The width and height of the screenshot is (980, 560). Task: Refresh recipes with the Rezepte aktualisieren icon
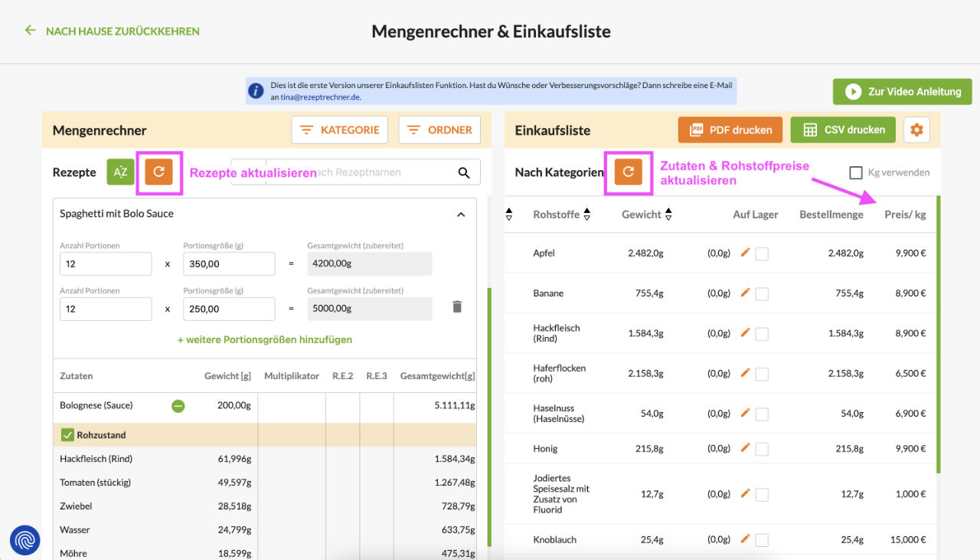159,172
